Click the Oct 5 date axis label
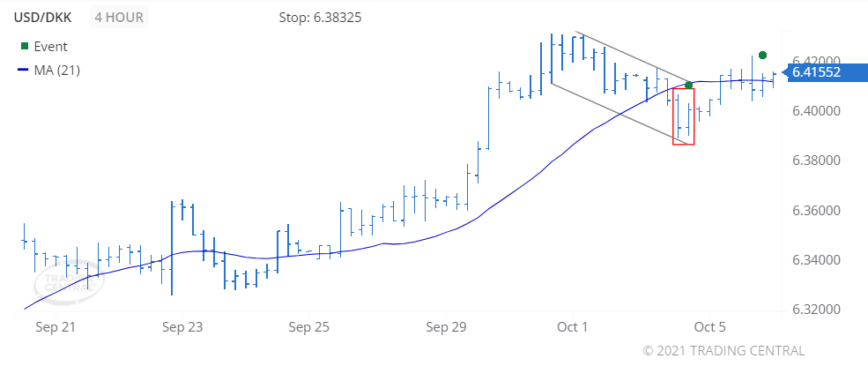 pos(709,326)
